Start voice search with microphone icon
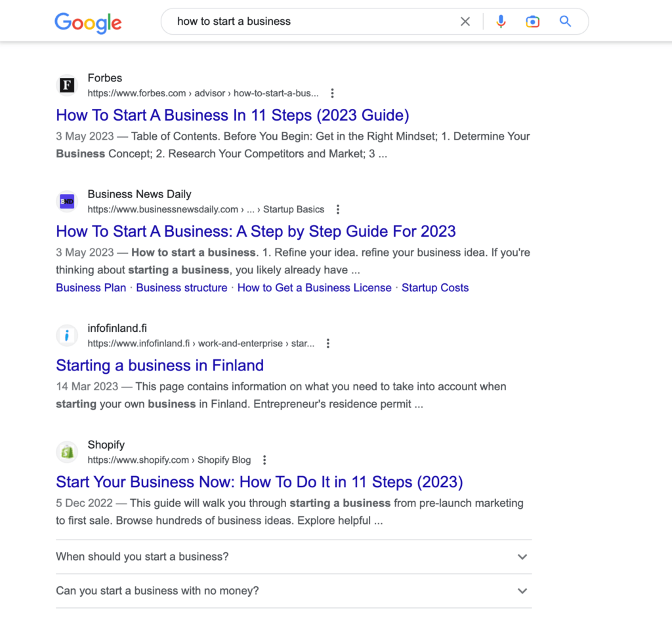This screenshot has width=672, height=621. pos(501,22)
